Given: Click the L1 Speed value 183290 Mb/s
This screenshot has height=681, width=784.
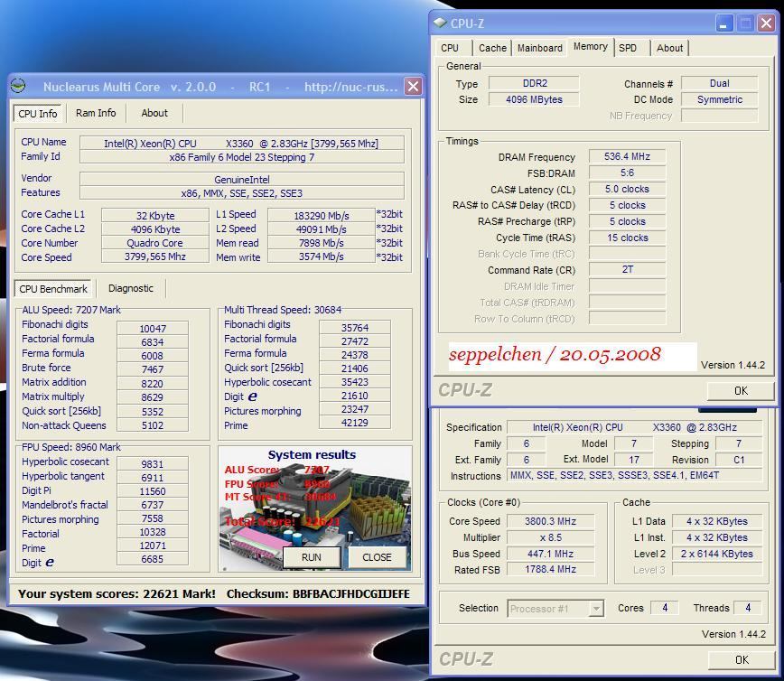Looking at the screenshot, I should [x=321, y=216].
